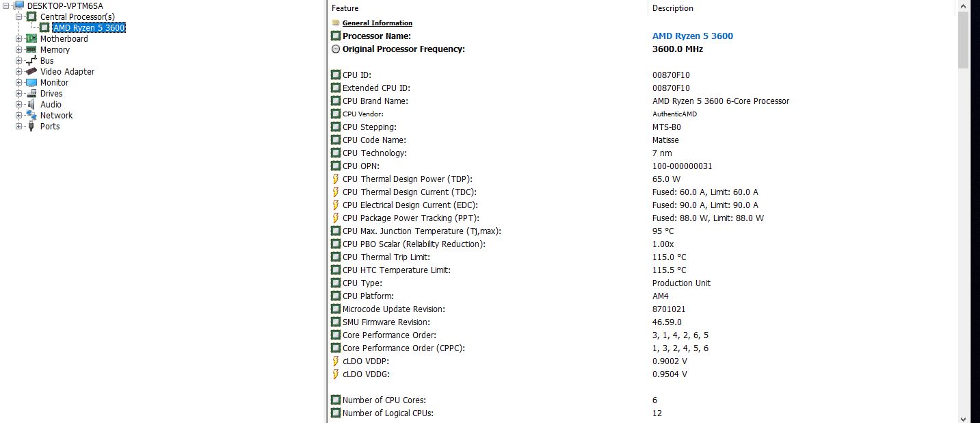Image resolution: width=980 pixels, height=423 pixels.
Task: Click the lightning icon beside cLDO VDDP
Action: click(335, 361)
